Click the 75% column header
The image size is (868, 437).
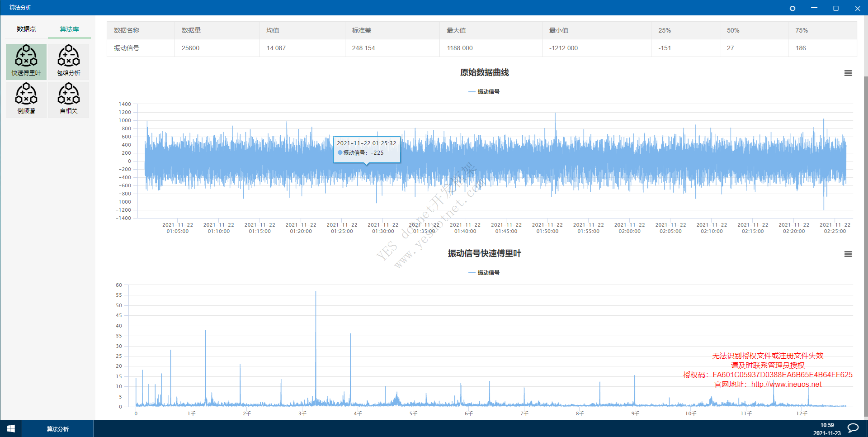pyautogui.click(x=822, y=30)
